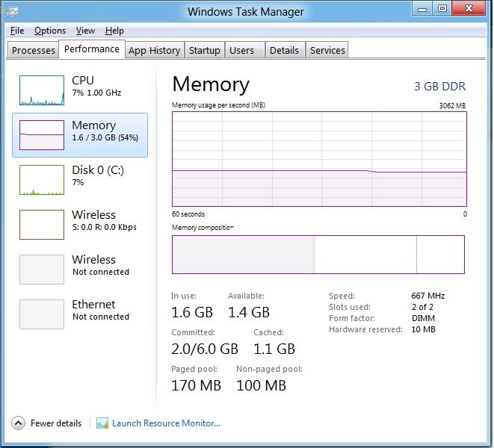Click the Paged pool 170 MB value

197,385
